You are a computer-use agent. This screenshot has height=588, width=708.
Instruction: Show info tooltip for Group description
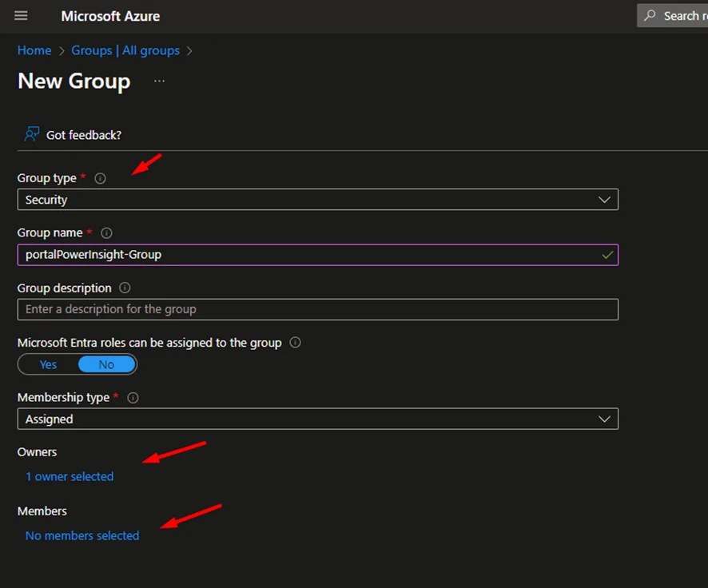tap(125, 288)
